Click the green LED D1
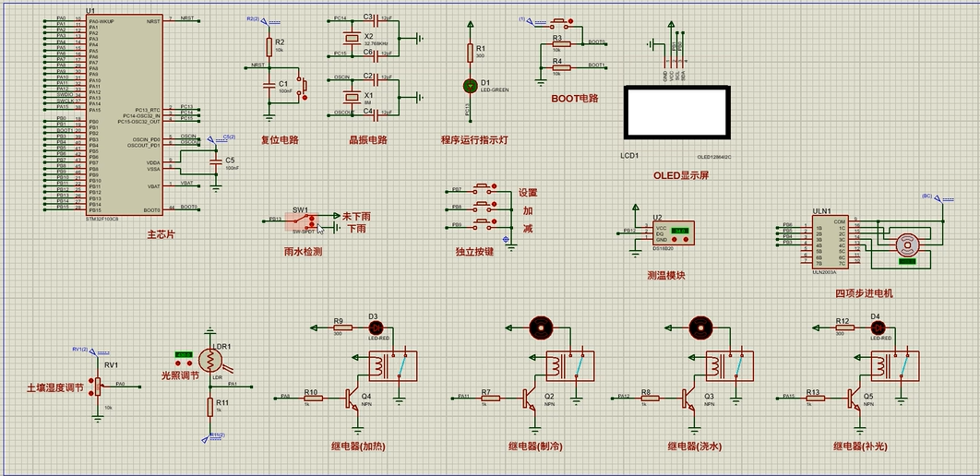The image size is (980, 476). click(x=470, y=86)
